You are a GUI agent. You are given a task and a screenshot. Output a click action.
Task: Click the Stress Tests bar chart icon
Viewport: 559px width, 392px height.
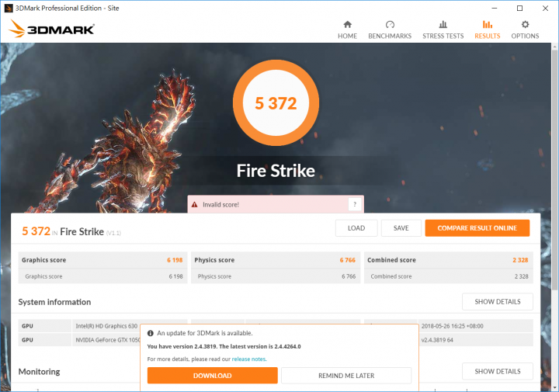443,24
